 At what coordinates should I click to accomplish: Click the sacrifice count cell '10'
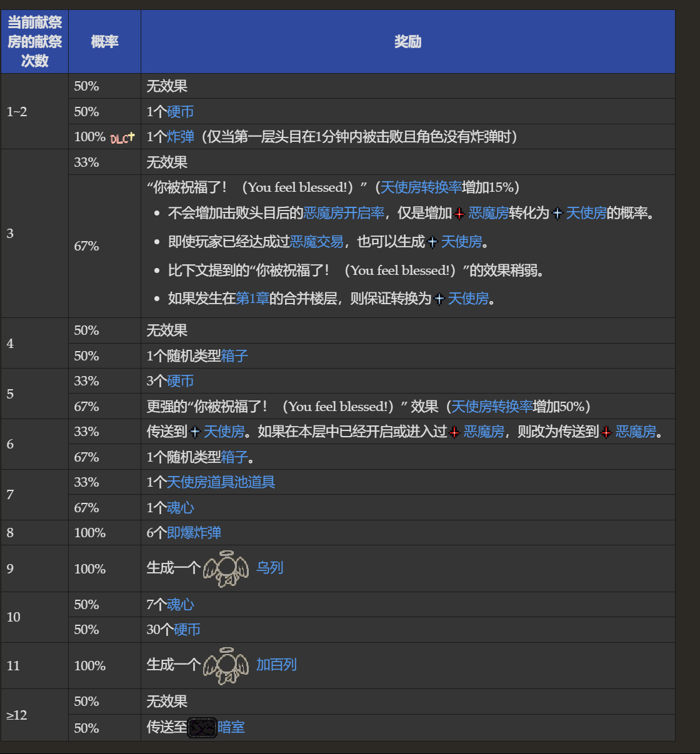pyautogui.click(x=35, y=617)
